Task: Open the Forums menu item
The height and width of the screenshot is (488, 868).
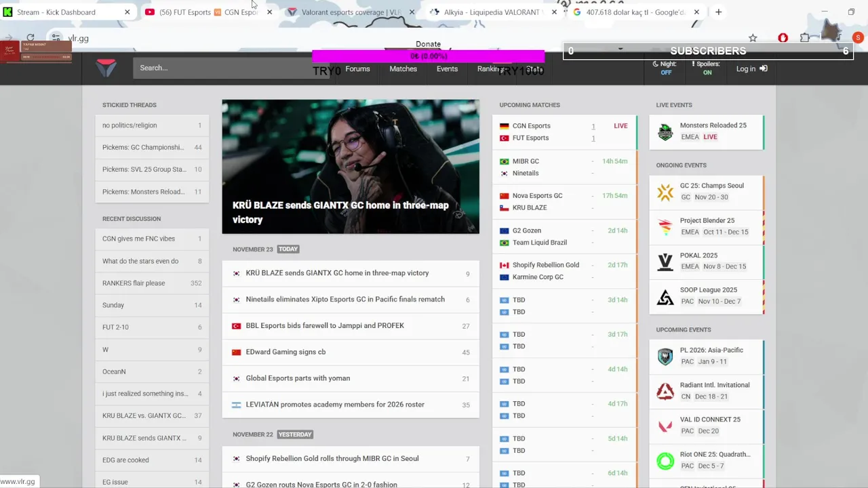Action: (x=357, y=69)
